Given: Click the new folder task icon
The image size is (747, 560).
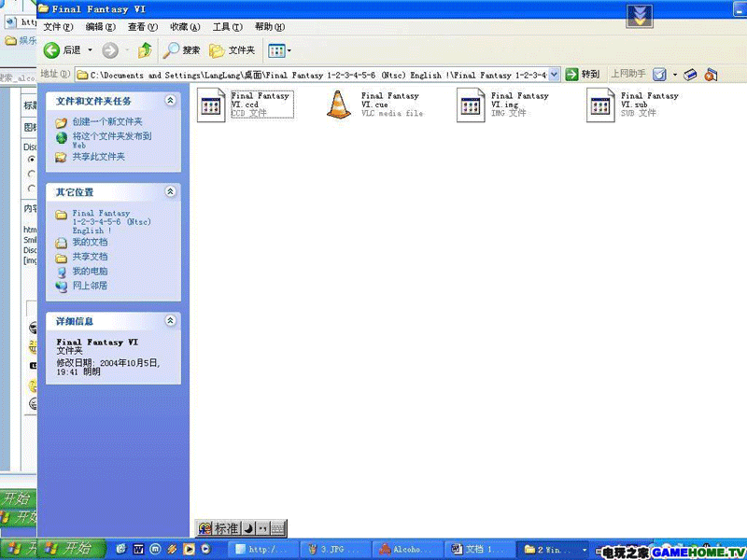Looking at the screenshot, I should [61, 122].
